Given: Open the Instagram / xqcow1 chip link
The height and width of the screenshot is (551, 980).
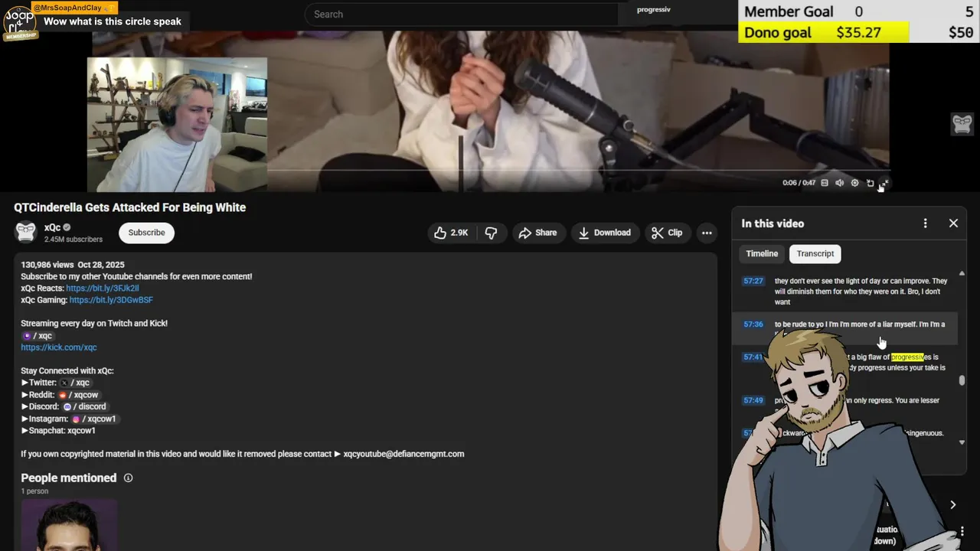Looking at the screenshot, I should (94, 419).
